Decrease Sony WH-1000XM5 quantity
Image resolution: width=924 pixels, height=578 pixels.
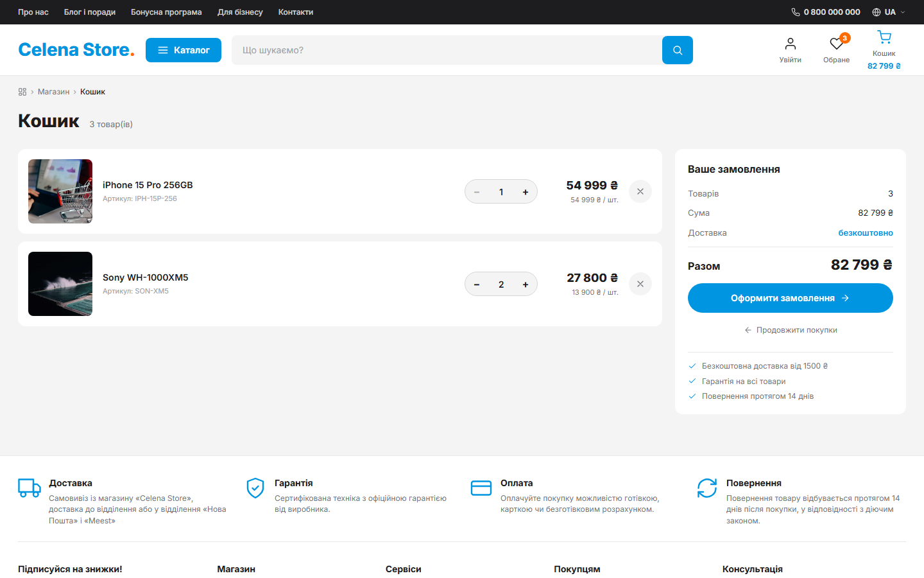(x=477, y=285)
